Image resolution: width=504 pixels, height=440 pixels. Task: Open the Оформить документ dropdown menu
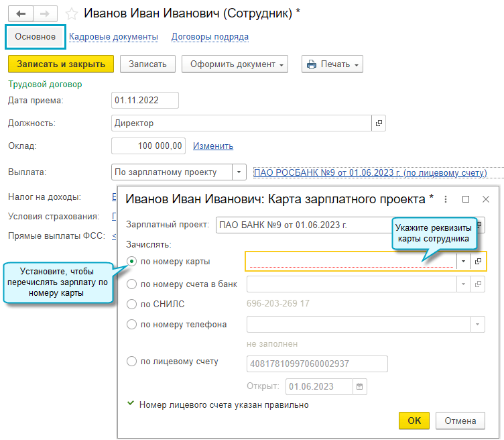click(235, 64)
